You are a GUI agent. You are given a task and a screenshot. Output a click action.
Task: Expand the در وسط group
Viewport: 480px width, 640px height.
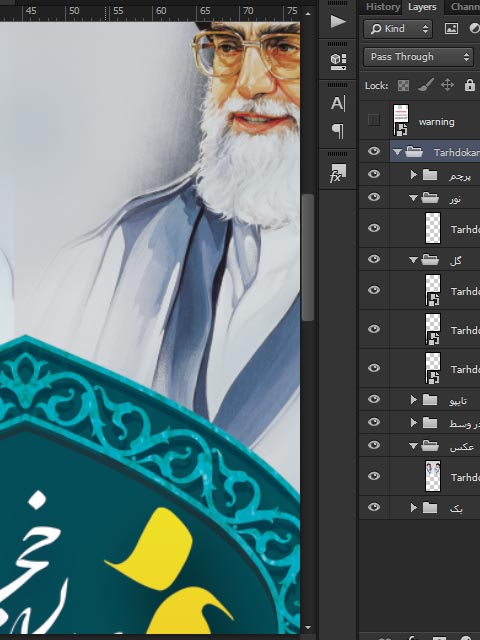coord(413,422)
